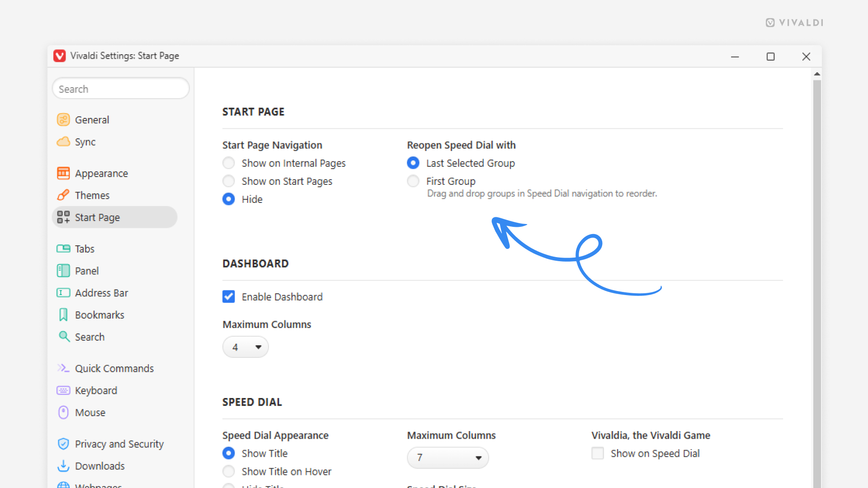
Task: Select Show on Start Pages radio
Action: [x=229, y=181]
